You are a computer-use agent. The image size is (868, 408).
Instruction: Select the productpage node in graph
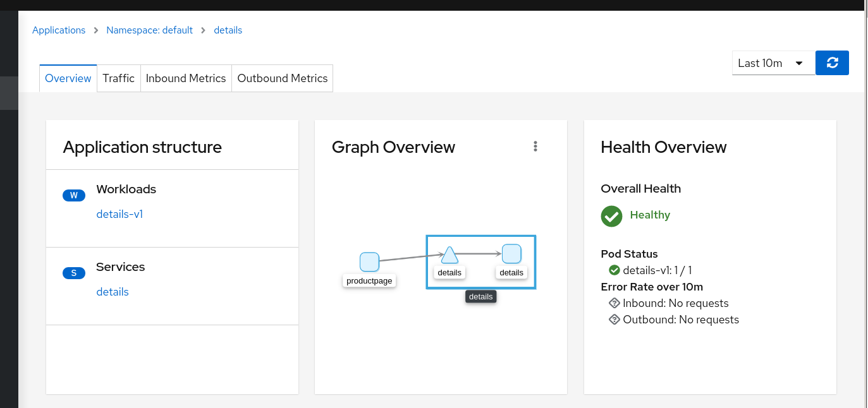coord(369,261)
